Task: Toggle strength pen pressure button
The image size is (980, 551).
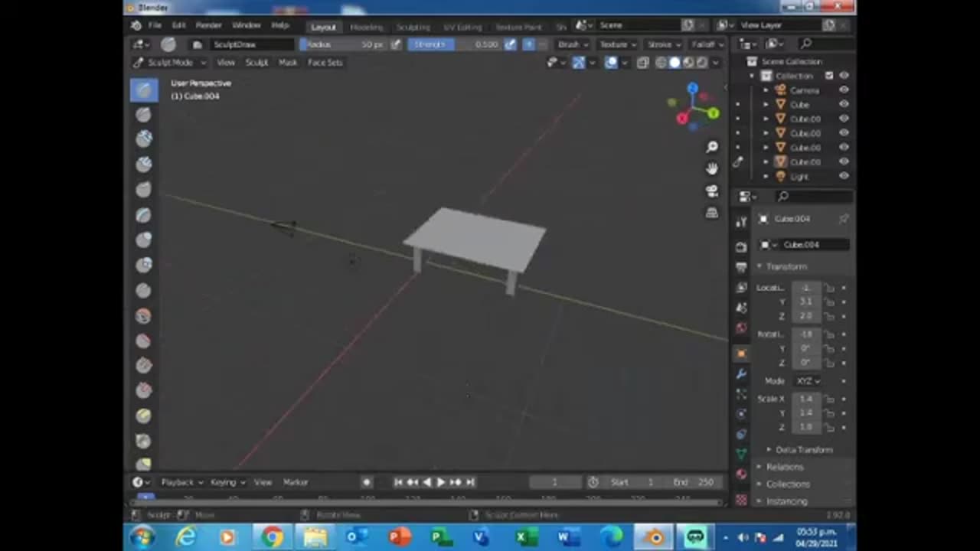Action: (511, 44)
